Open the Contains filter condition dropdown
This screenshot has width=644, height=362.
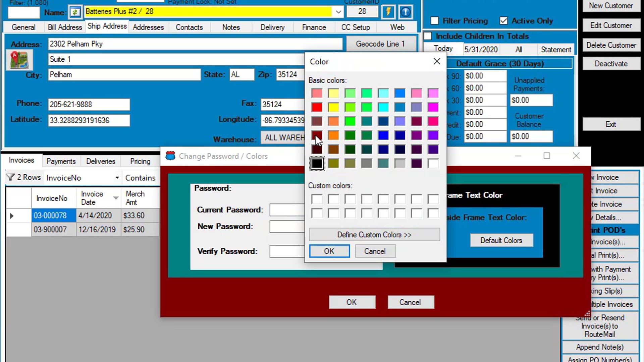pos(140,178)
